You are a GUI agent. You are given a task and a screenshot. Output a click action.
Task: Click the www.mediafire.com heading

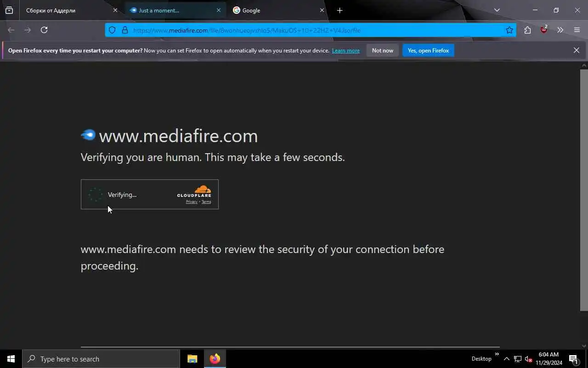pos(178,136)
